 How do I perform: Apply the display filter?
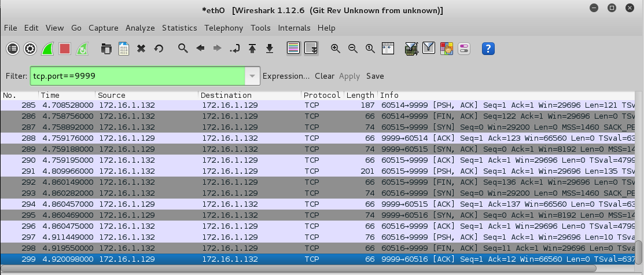(x=349, y=76)
